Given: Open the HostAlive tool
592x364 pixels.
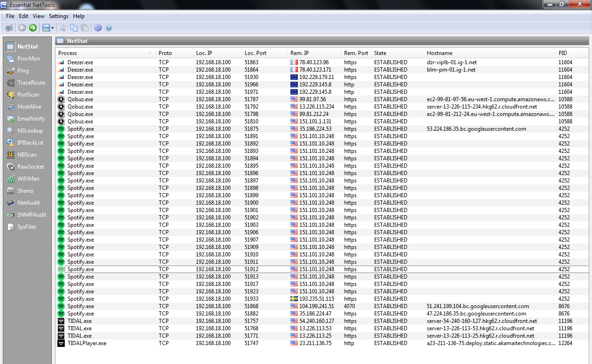Looking at the screenshot, I should click(24, 107).
